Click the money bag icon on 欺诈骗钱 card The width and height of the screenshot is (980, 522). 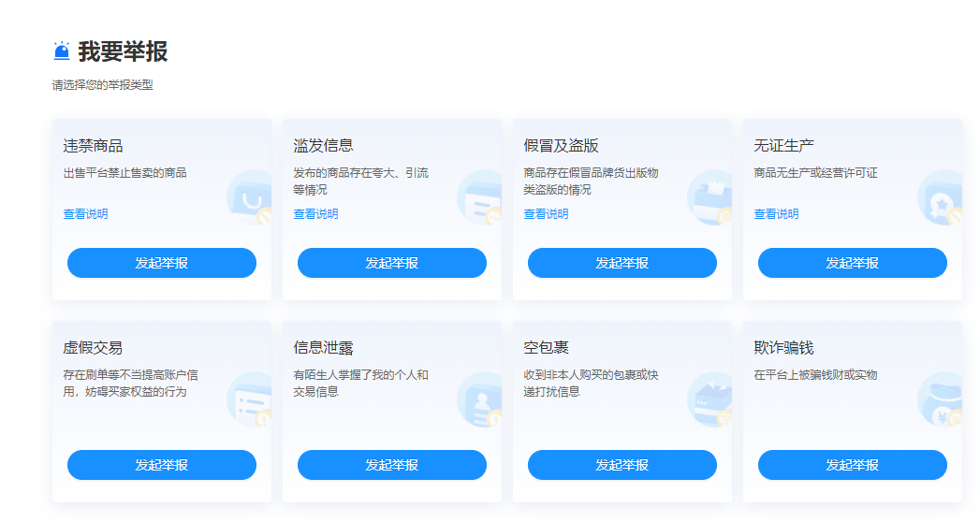point(941,400)
